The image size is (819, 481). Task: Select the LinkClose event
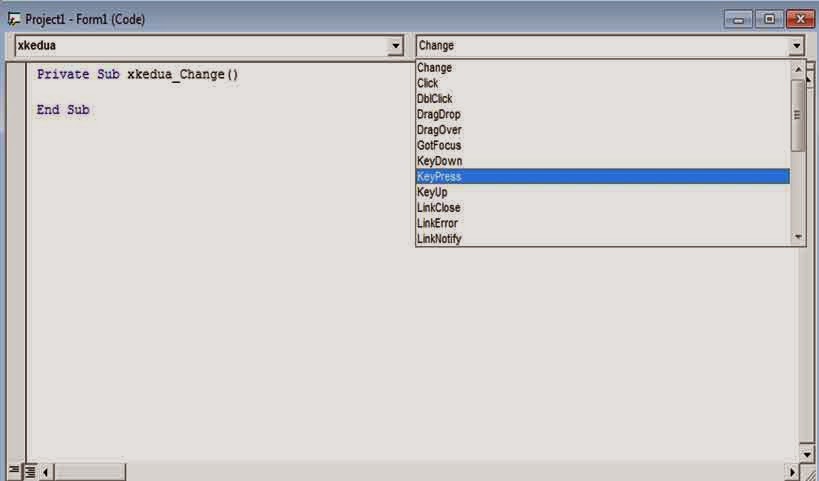point(603,208)
